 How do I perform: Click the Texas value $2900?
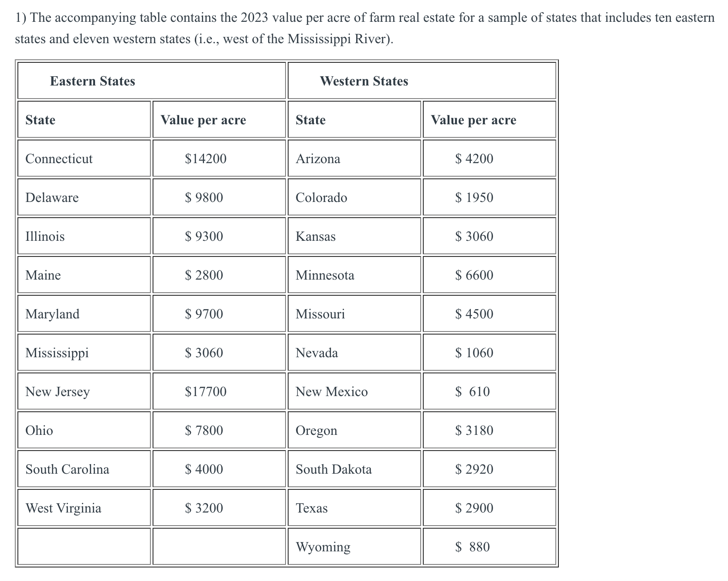pos(490,508)
